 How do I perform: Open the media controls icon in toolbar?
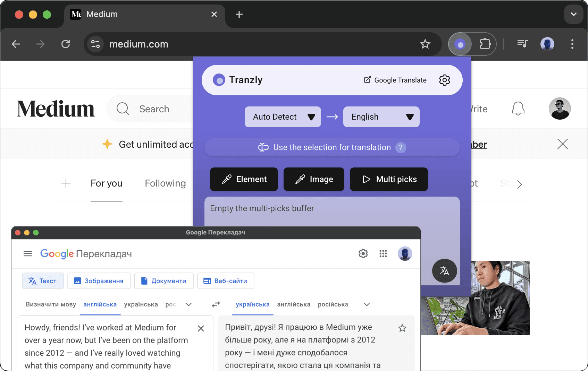click(522, 44)
